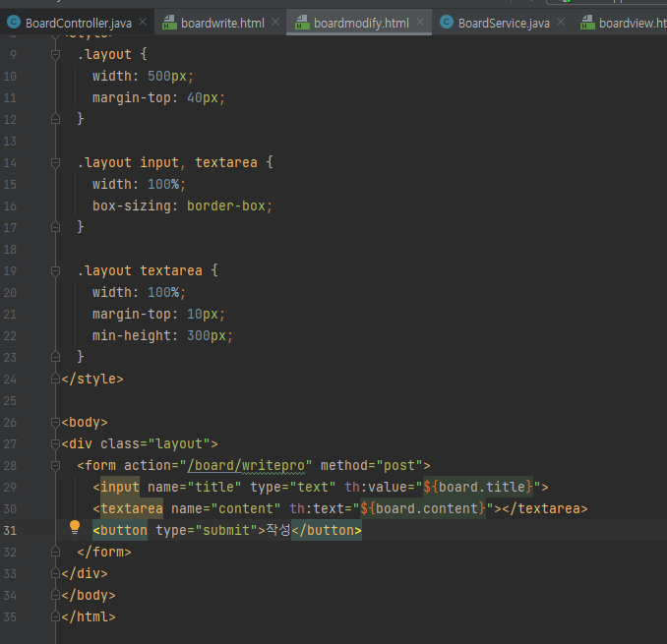This screenshot has height=644, width=667.
Task: Open the boardwrite.html tab
Action: [222, 23]
